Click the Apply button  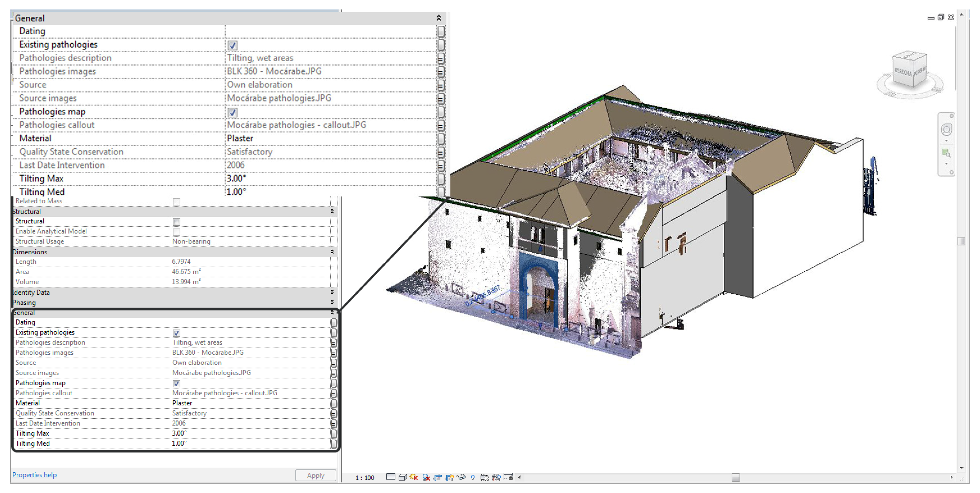coord(315,475)
